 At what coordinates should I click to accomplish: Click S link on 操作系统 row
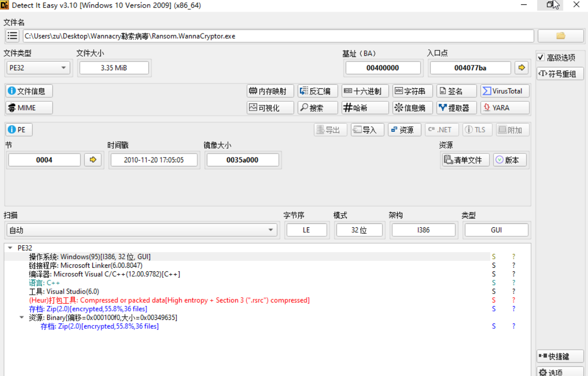click(x=494, y=257)
